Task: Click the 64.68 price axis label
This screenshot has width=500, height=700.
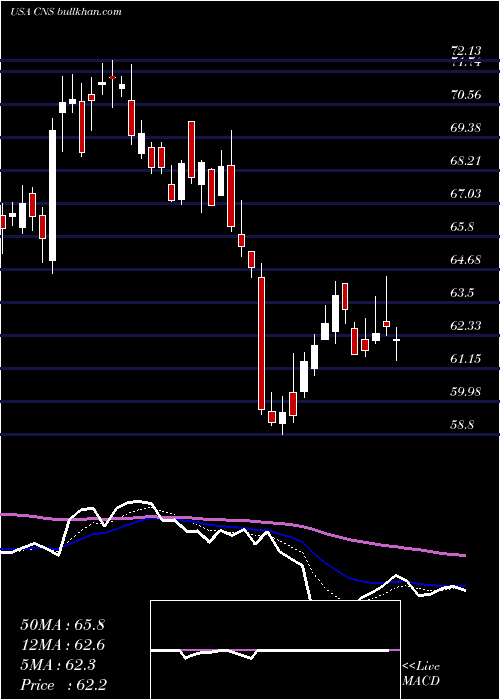Action: 466,260
